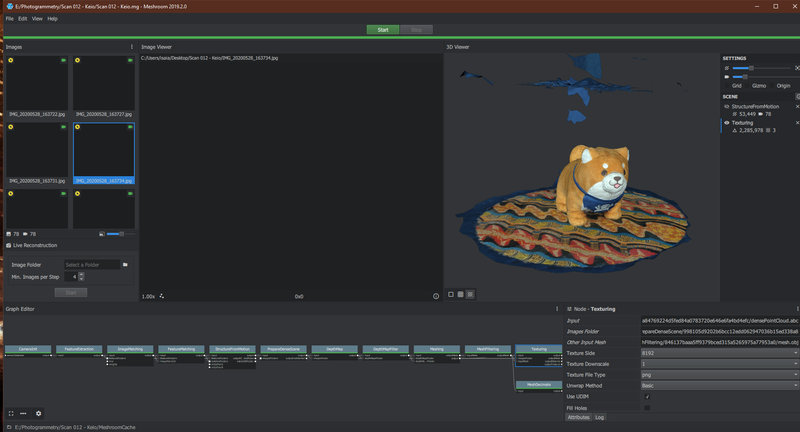Switch 3D viewer to textured render mode
This screenshot has height=432, width=800.
[x=471, y=294]
